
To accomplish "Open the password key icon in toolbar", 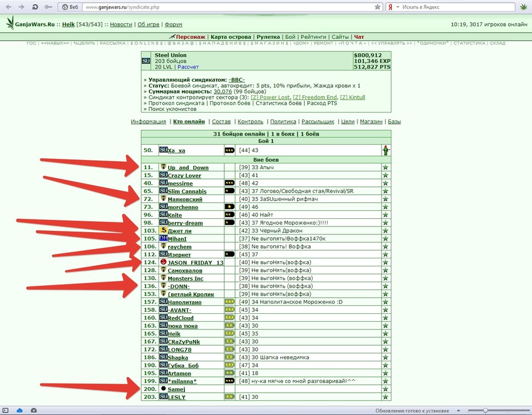I will click(x=48, y=7).
